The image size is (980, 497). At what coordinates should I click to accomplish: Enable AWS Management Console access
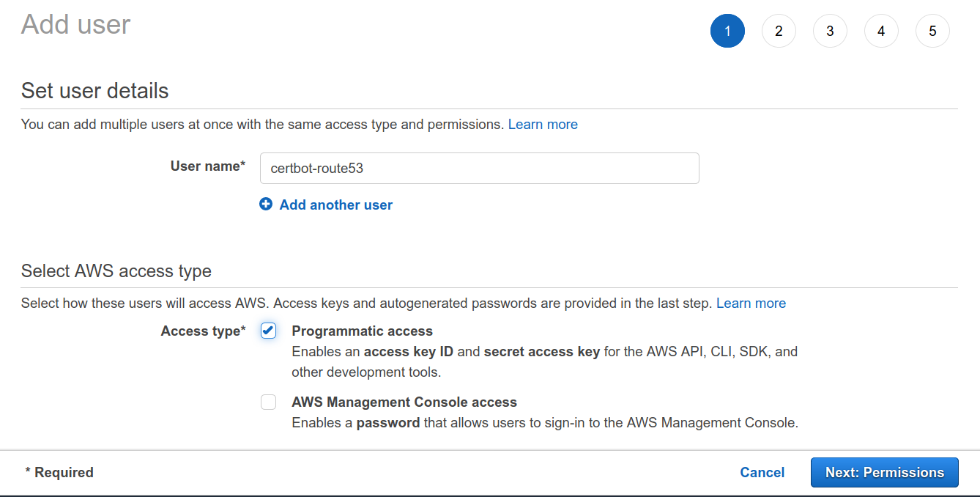(268, 402)
